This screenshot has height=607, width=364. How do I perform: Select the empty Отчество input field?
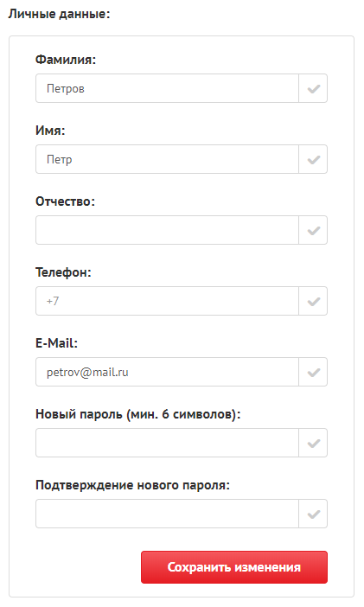pos(167,230)
